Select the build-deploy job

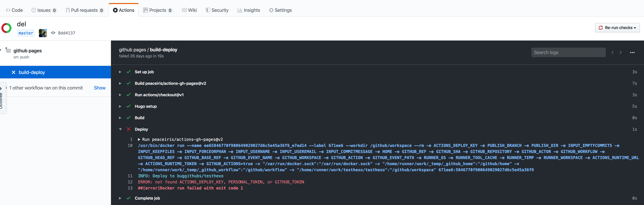tap(32, 72)
